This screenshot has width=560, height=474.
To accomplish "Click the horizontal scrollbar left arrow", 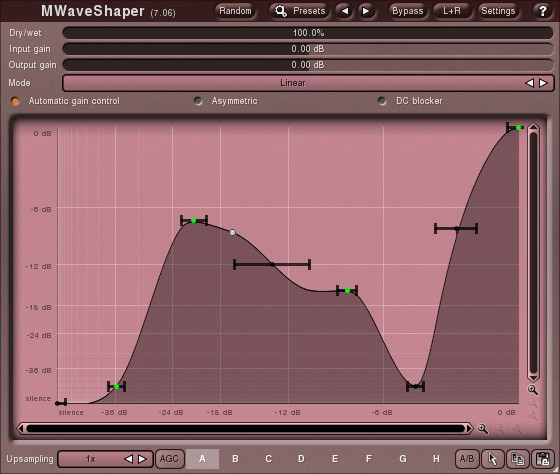I will point(21,429).
